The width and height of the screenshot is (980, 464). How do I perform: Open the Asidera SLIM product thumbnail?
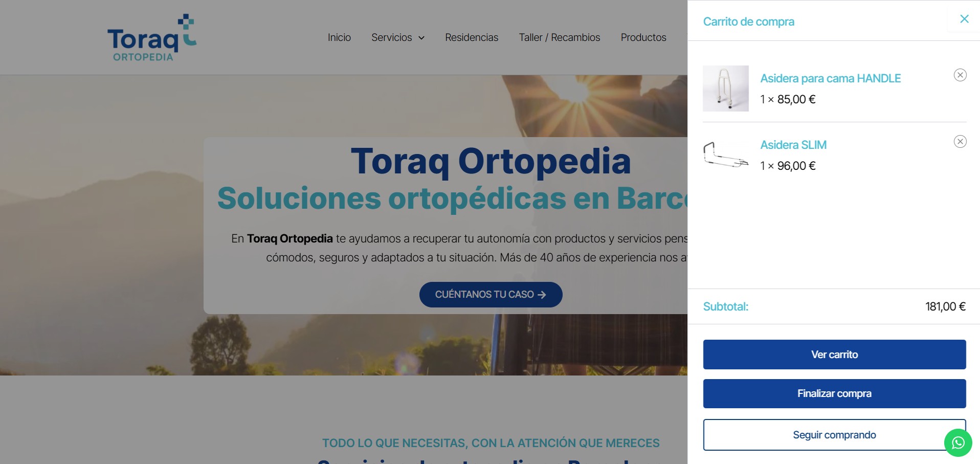(725, 155)
